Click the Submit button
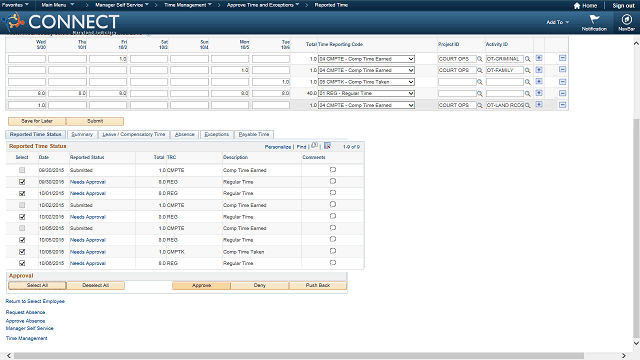This screenshot has height=360, width=640. coord(95,121)
